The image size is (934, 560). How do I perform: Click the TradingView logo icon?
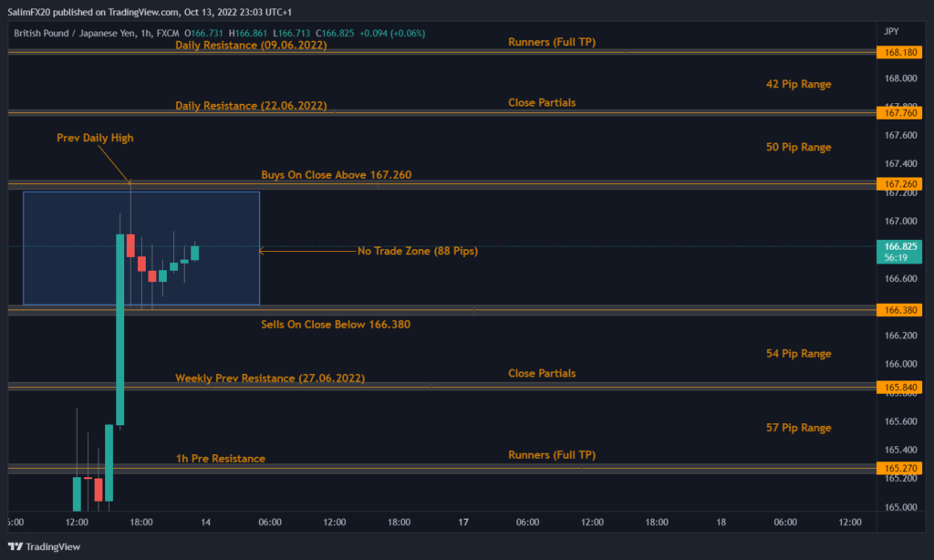(x=18, y=546)
